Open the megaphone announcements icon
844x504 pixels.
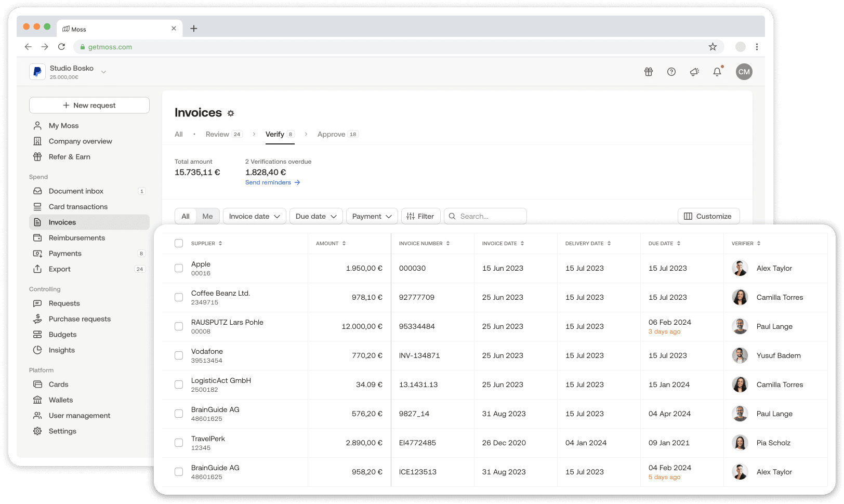pos(694,72)
